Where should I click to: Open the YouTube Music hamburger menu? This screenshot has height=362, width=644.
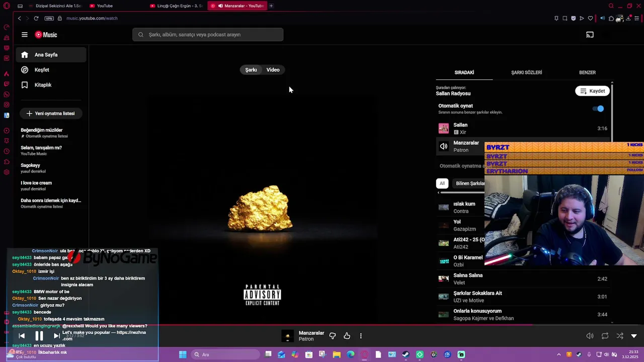(x=25, y=35)
